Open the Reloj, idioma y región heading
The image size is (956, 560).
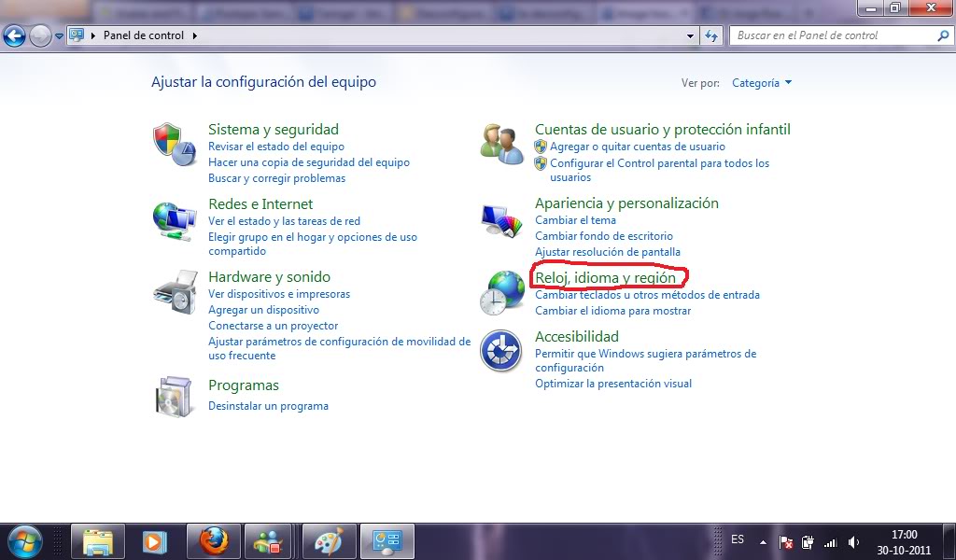(605, 278)
